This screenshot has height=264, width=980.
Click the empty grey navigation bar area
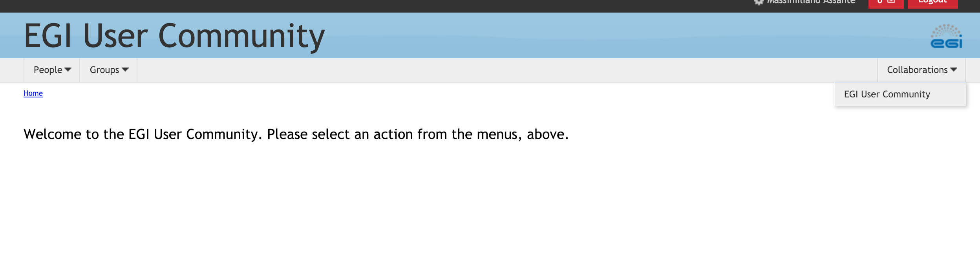471,70
